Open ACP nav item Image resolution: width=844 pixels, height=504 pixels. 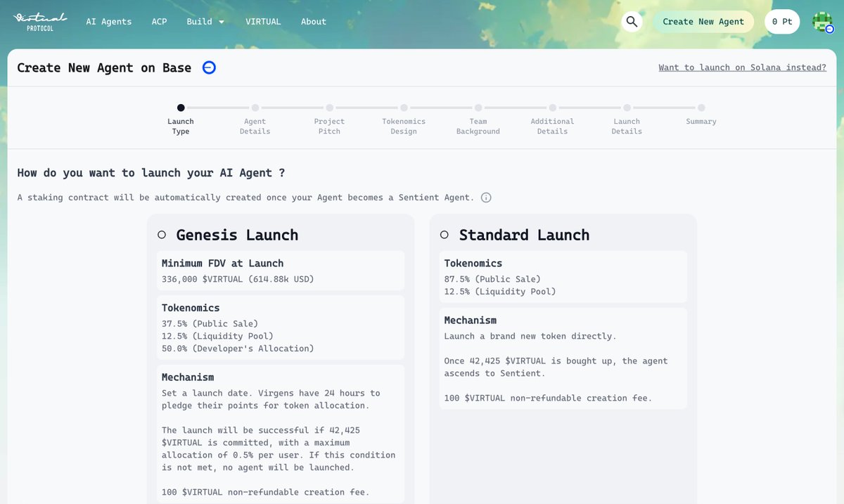click(160, 22)
